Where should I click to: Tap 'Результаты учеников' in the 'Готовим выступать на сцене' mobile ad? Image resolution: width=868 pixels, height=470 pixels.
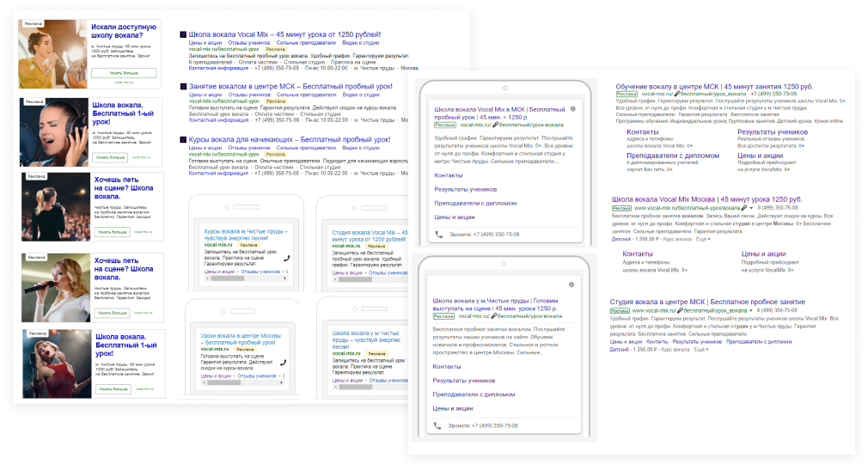pos(464,381)
